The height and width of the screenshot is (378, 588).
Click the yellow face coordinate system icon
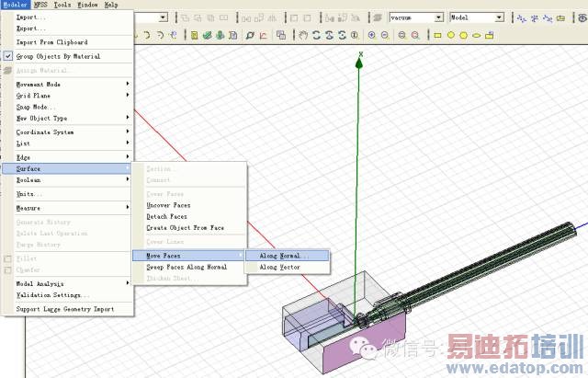[560, 17]
